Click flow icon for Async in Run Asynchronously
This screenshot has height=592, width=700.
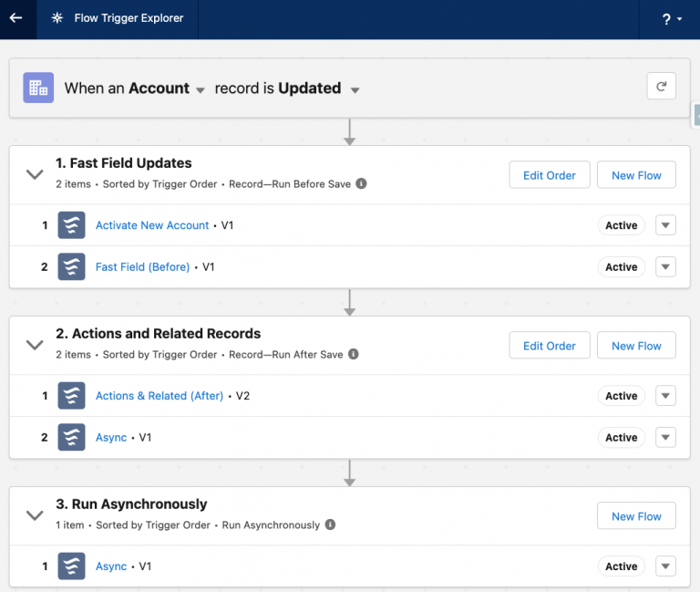coord(71,566)
